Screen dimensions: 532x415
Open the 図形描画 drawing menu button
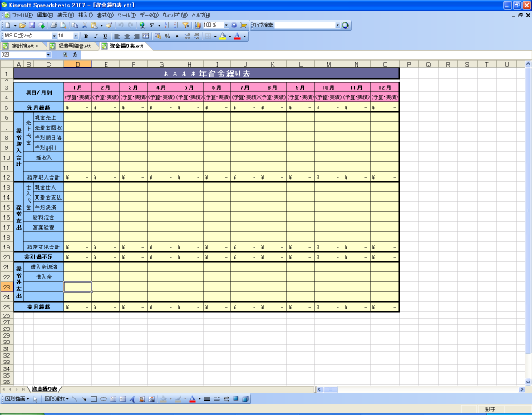(17, 398)
